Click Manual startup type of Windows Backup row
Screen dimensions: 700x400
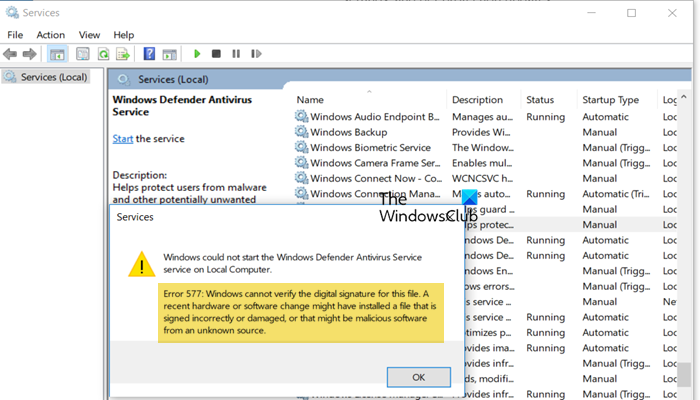pos(600,132)
